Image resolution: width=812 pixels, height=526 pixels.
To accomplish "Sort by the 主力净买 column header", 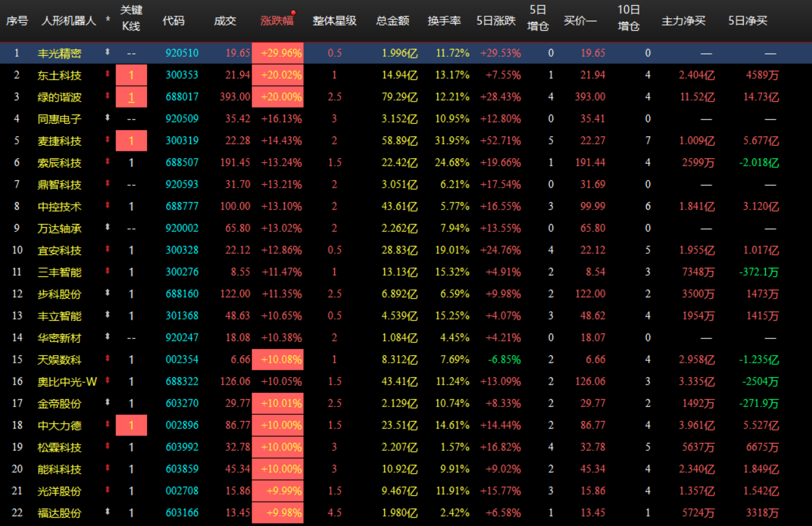I will coord(684,21).
